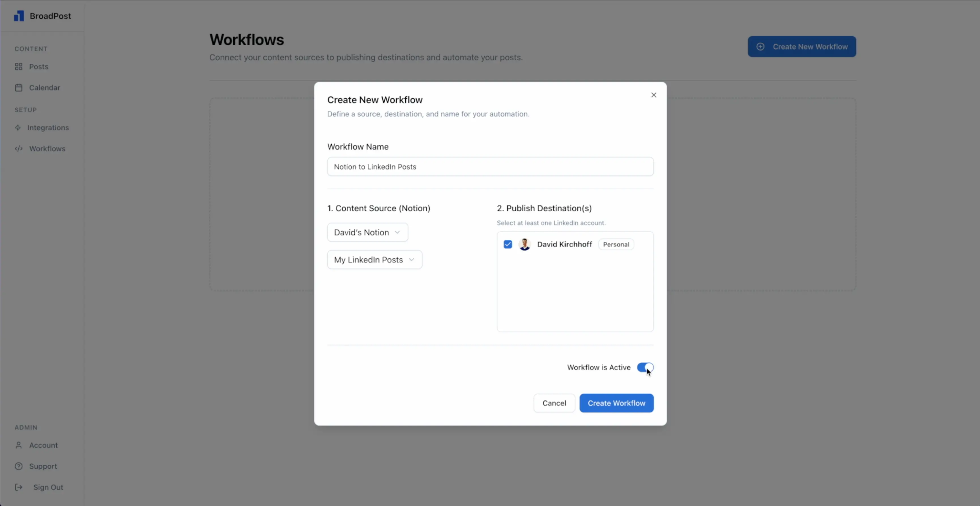The height and width of the screenshot is (506, 980).
Task: Expand the My LinkedIn Posts dropdown
Action: (x=374, y=260)
